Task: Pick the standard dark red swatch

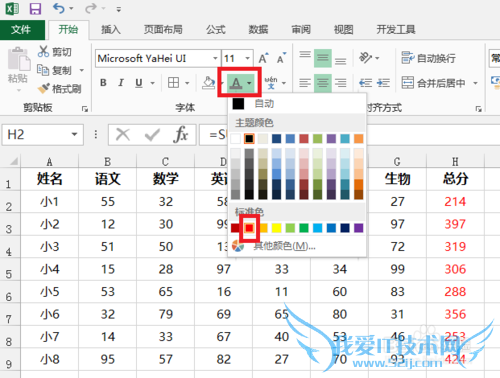Action: (x=235, y=228)
